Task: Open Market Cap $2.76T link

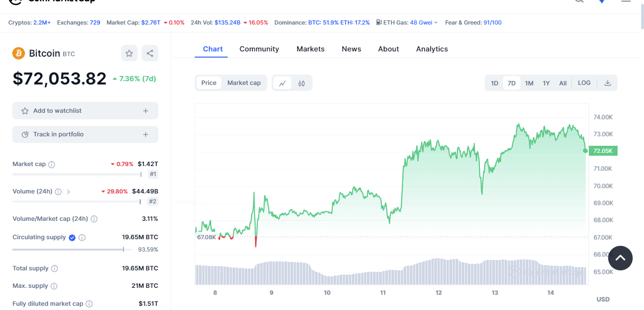Action: [x=151, y=22]
